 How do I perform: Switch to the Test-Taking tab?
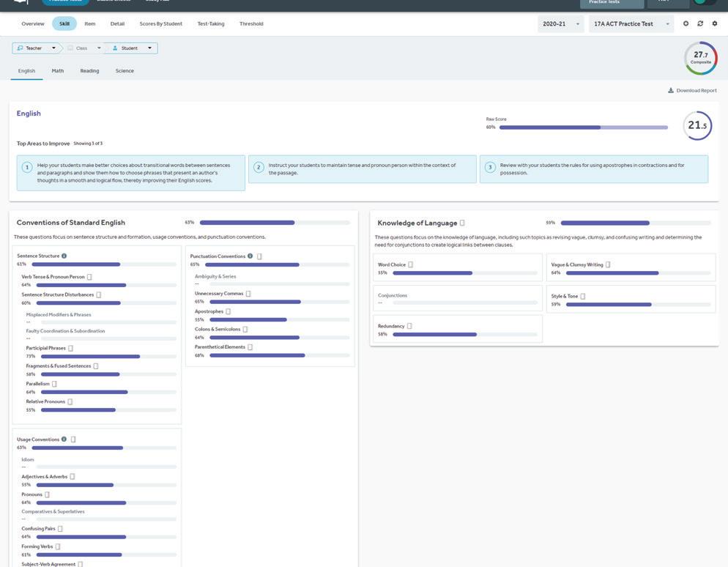point(211,23)
